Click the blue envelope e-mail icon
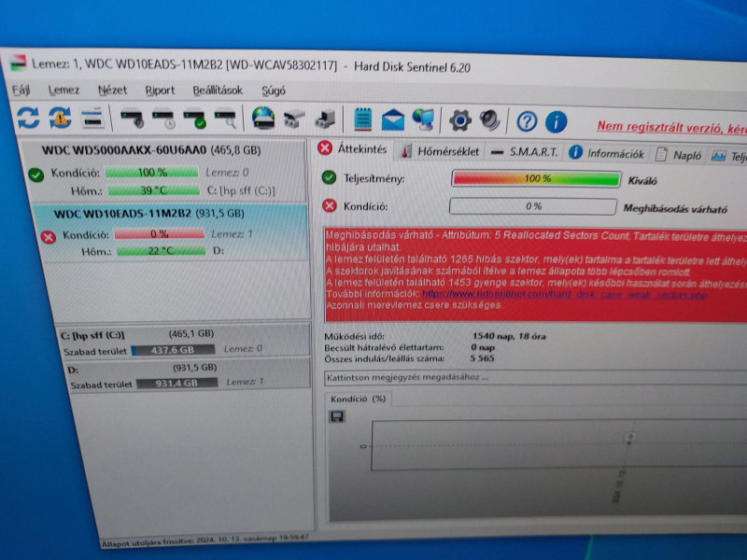This screenshot has height=560, width=747. (392, 120)
